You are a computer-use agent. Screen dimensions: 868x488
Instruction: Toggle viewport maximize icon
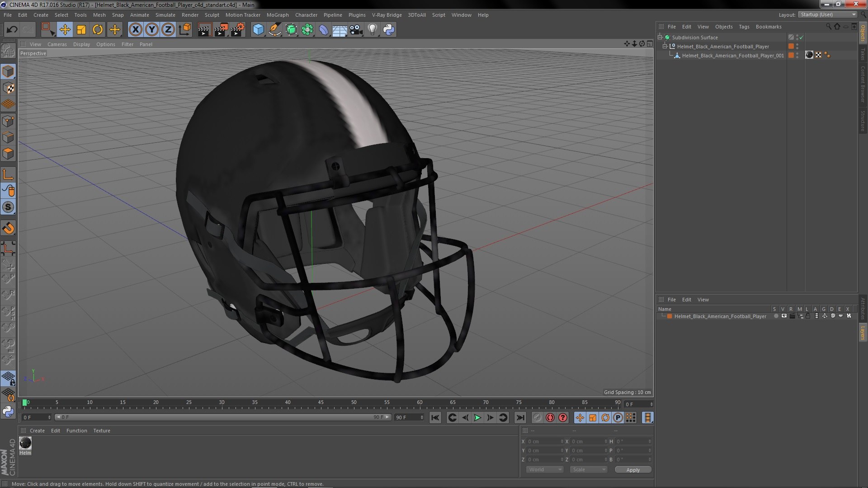pos(650,44)
